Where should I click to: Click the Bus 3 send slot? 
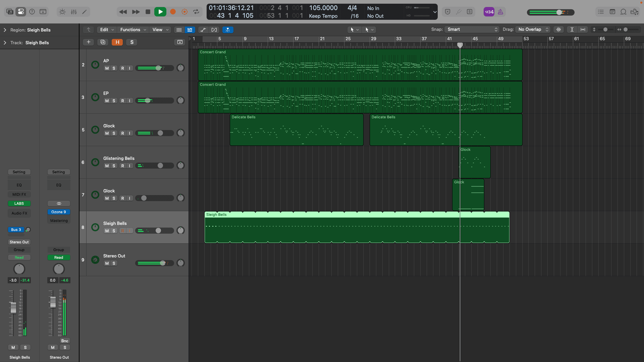coord(16,230)
